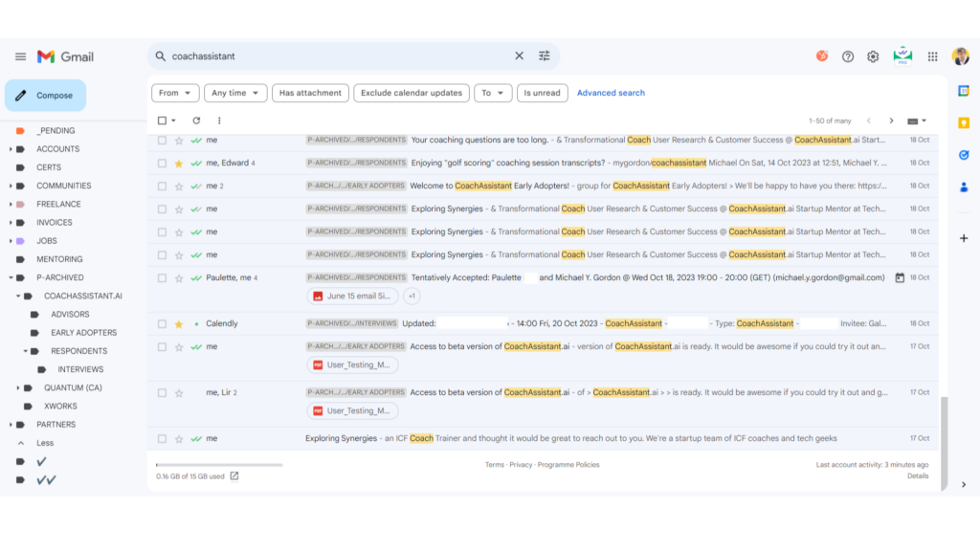
Task: Open the account activity Details link
Action: [918, 476]
